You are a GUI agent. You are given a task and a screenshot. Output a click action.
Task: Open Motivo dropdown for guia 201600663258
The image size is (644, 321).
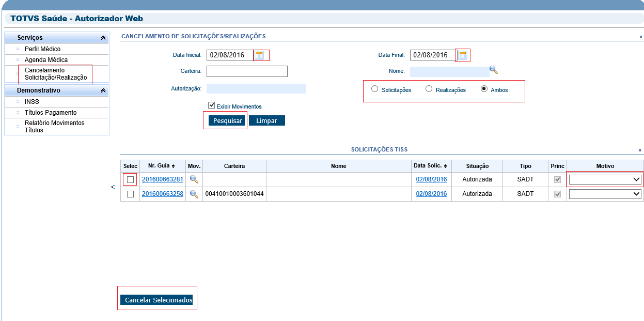[x=605, y=194]
